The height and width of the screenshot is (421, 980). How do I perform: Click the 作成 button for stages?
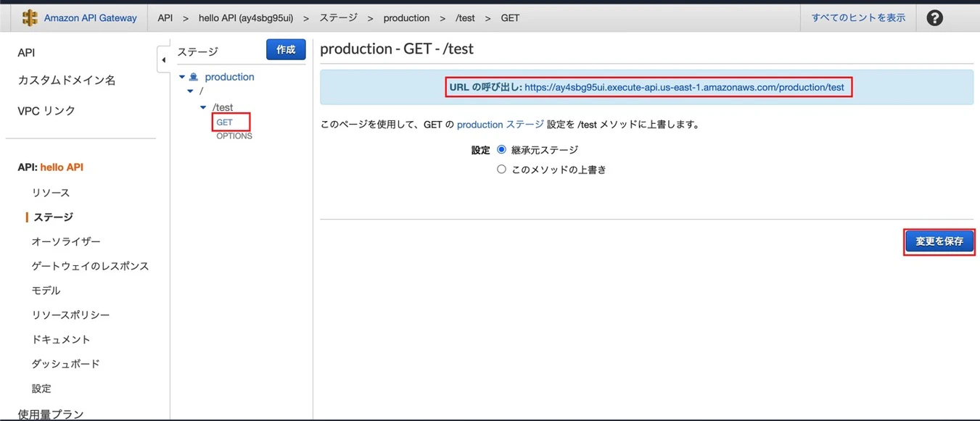coord(286,49)
